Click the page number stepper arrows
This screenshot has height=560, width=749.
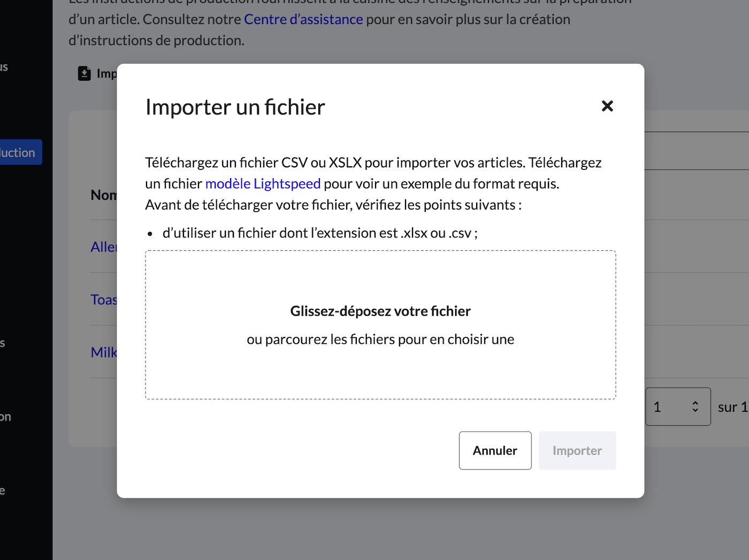(695, 406)
